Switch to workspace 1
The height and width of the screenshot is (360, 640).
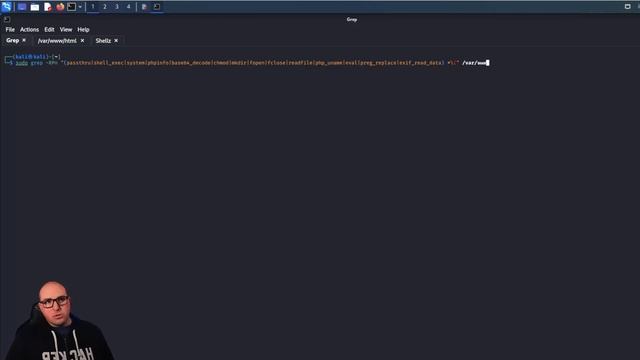point(93,7)
